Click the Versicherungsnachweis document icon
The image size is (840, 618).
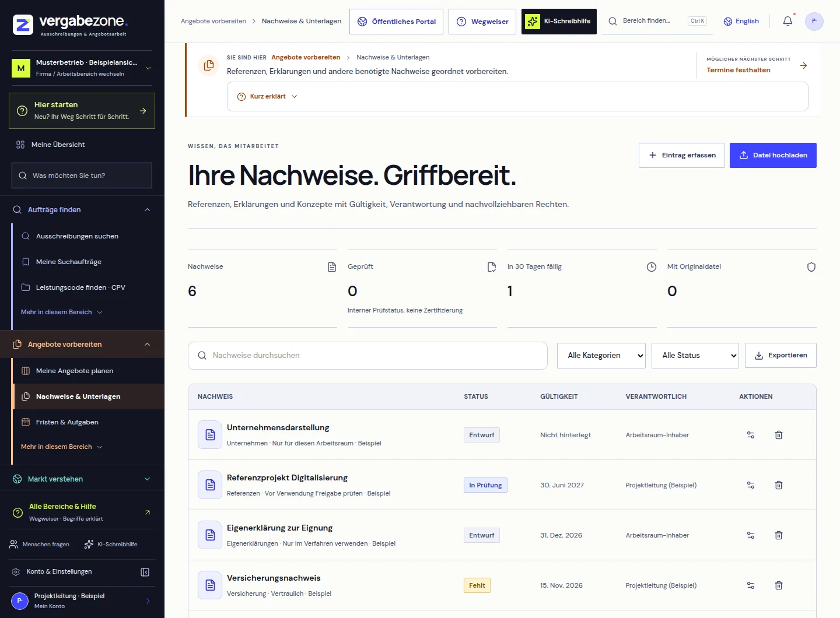click(x=210, y=585)
